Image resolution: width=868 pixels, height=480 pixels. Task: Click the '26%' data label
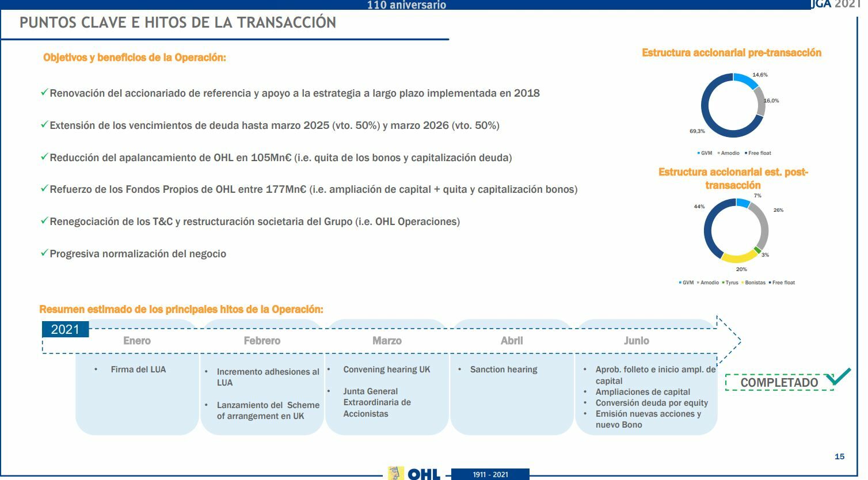[x=778, y=210]
